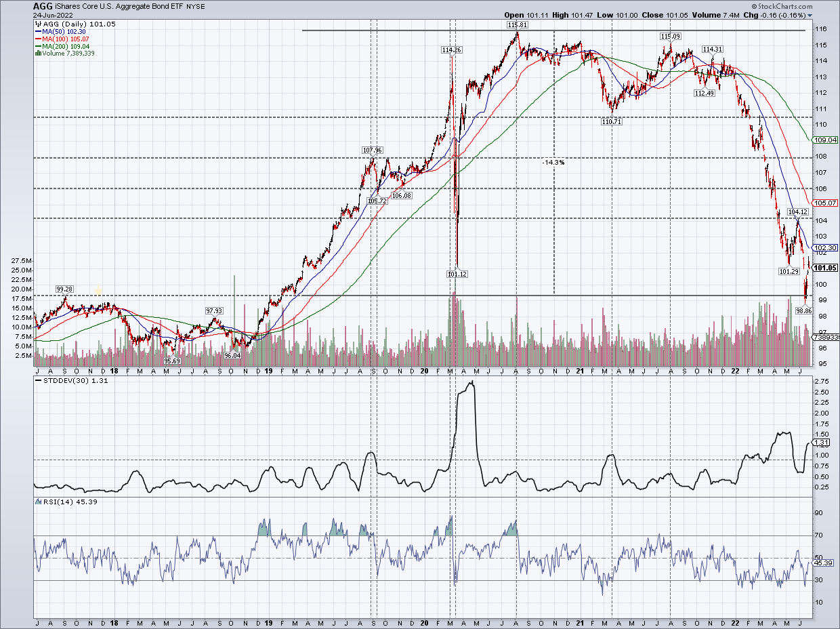Click the 99.28 price annotation
This screenshot has width=840, height=629.
(x=65, y=290)
